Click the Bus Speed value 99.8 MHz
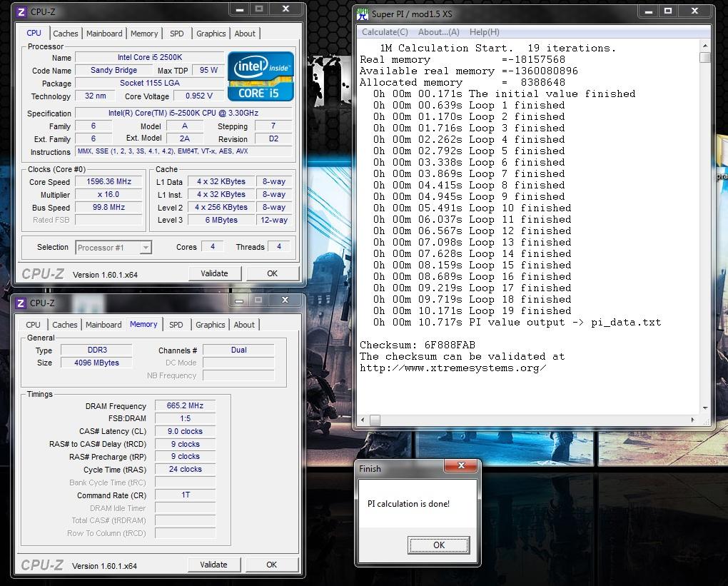Screen dimensions: 728x586 tap(108, 207)
